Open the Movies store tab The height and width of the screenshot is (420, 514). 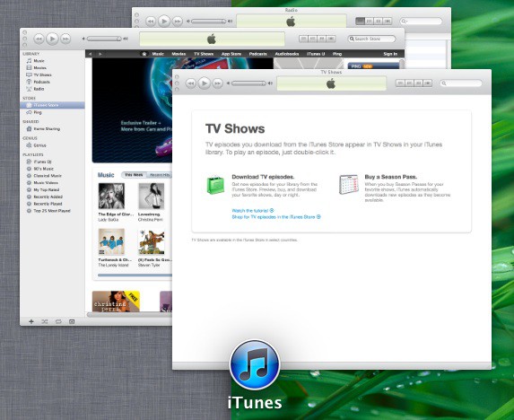point(179,54)
